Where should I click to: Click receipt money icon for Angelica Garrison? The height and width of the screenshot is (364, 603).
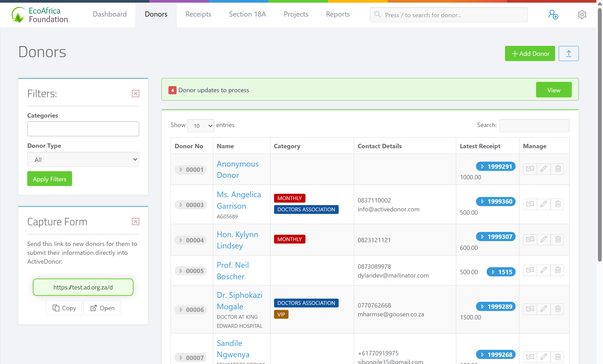(530, 204)
